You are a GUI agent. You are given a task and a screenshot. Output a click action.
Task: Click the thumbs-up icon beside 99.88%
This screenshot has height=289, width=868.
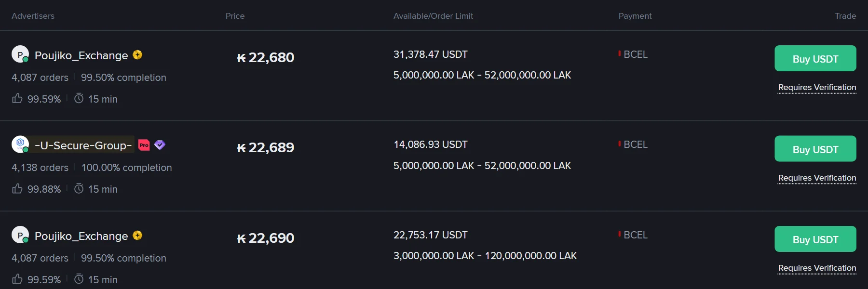tap(17, 189)
